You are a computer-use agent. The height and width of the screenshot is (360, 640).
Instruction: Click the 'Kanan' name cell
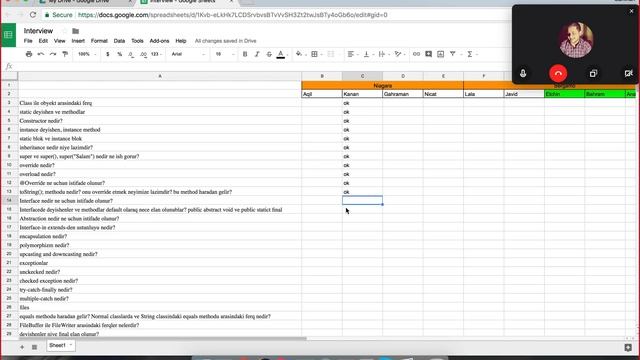pyautogui.click(x=362, y=94)
